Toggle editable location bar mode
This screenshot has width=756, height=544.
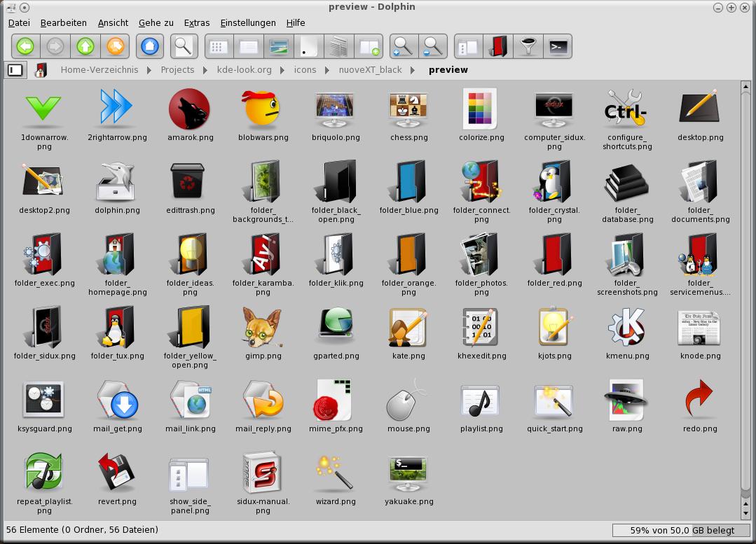tap(15, 70)
